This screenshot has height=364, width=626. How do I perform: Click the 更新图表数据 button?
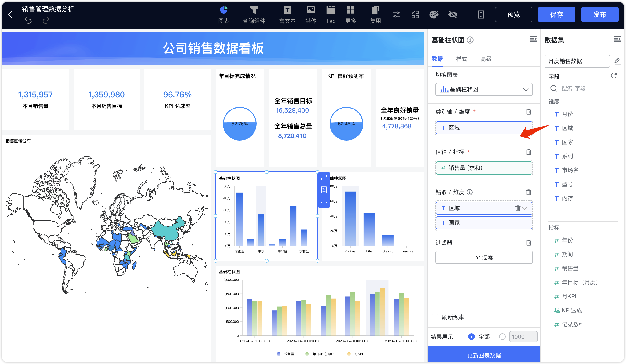(x=484, y=355)
